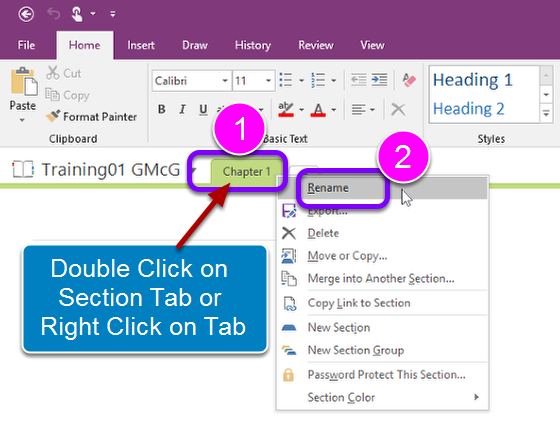560x441 pixels.
Task: Open the History tab
Action: 253,45
